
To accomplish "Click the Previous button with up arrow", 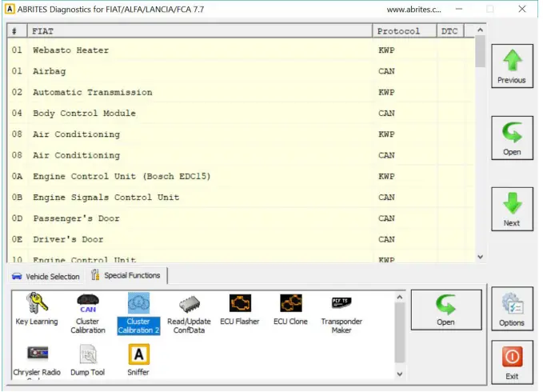I will [x=512, y=66].
